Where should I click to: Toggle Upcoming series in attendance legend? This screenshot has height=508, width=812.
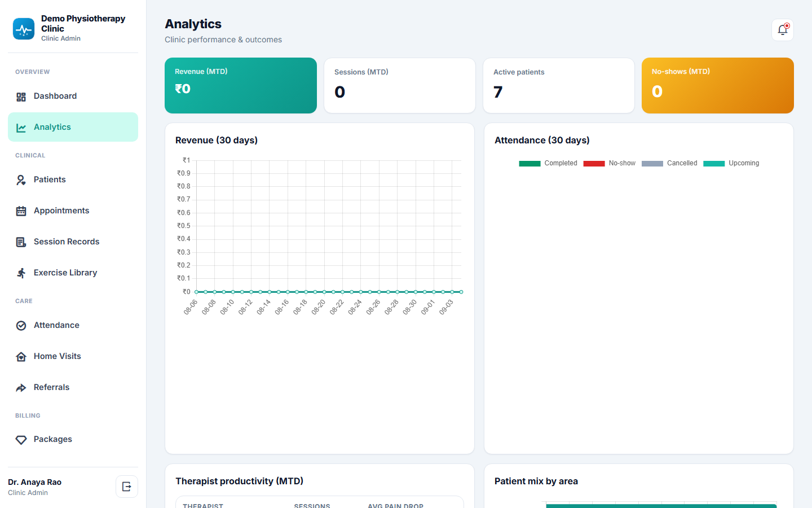[x=731, y=163]
